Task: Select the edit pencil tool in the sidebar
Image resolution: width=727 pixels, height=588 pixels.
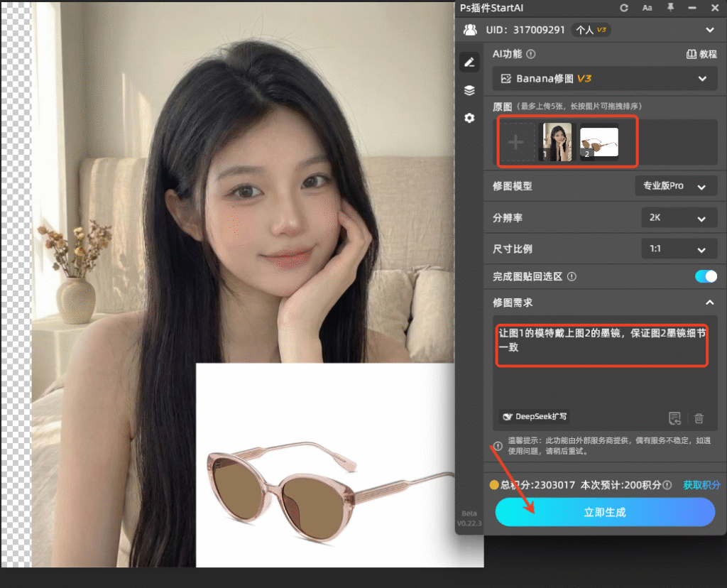Action: 469,62
